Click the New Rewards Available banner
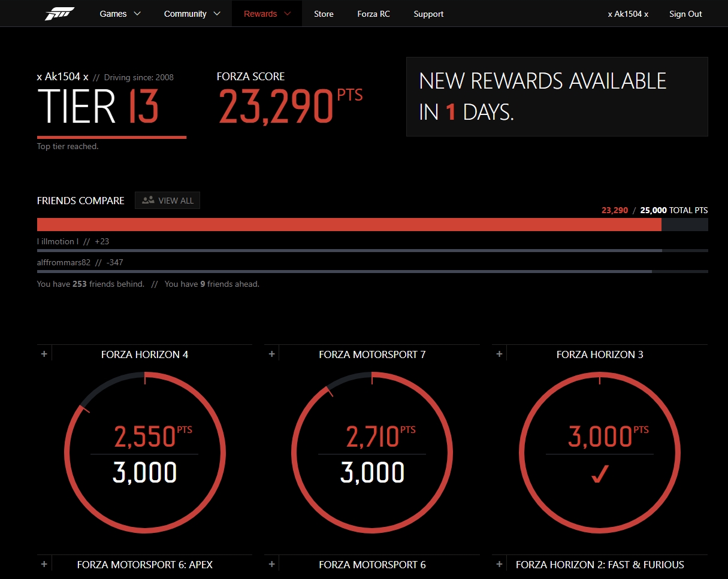 pyautogui.click(x=557, y=96)
